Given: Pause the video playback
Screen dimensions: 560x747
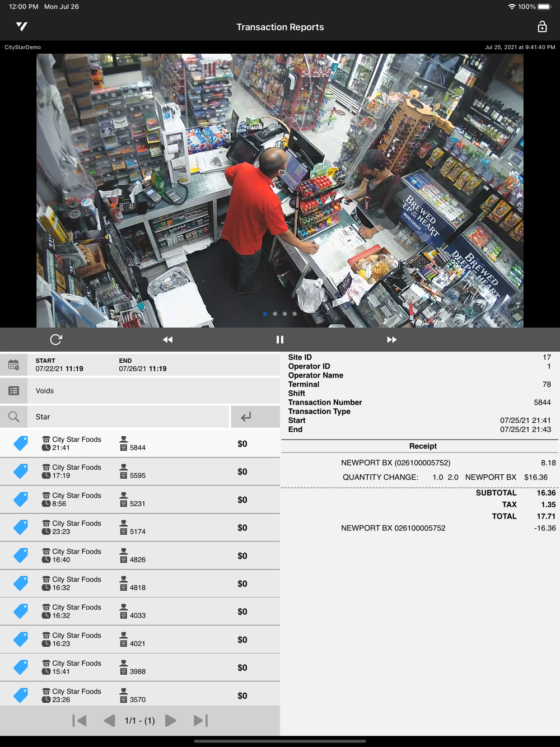Looking at the screenshot, I should coord(280,339).
